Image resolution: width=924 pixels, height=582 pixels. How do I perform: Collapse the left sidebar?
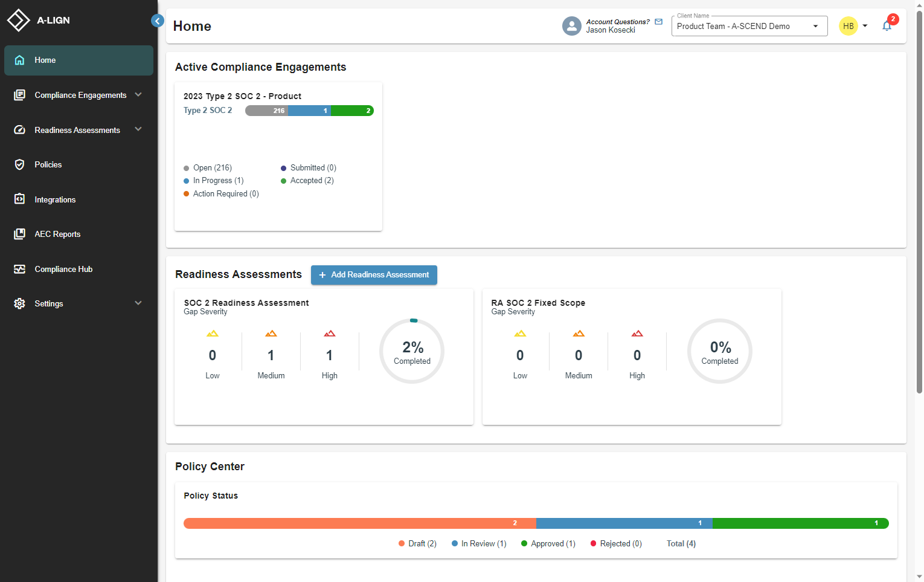[x=158, y=21]
